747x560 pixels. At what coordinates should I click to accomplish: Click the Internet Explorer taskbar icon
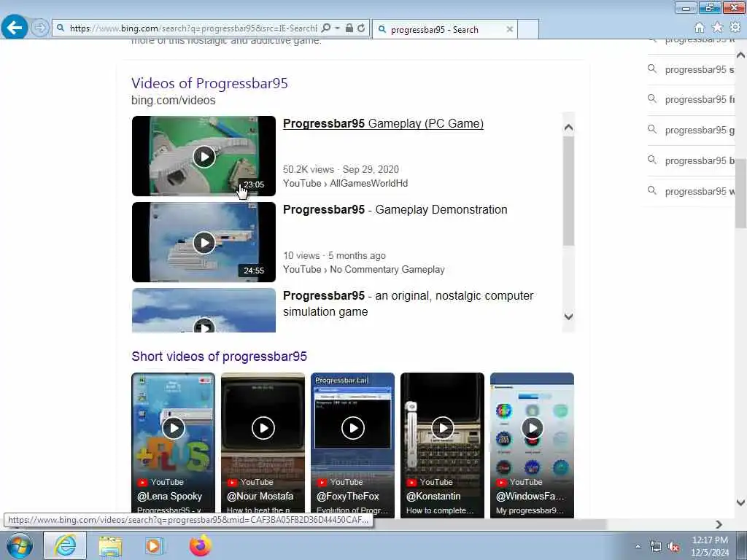point(65,545)
